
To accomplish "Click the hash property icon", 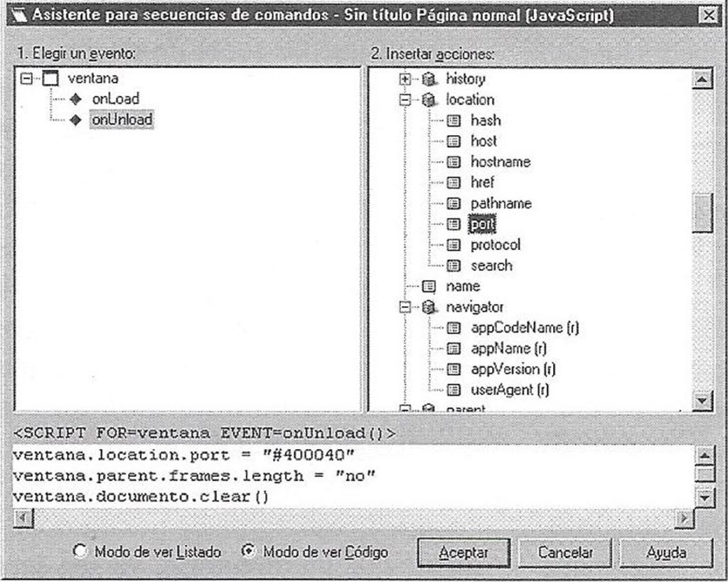I will [454, 121].
